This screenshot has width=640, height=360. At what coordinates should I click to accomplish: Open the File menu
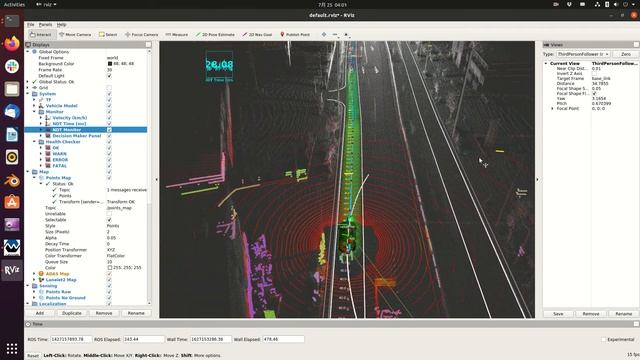tap(31, 25)
